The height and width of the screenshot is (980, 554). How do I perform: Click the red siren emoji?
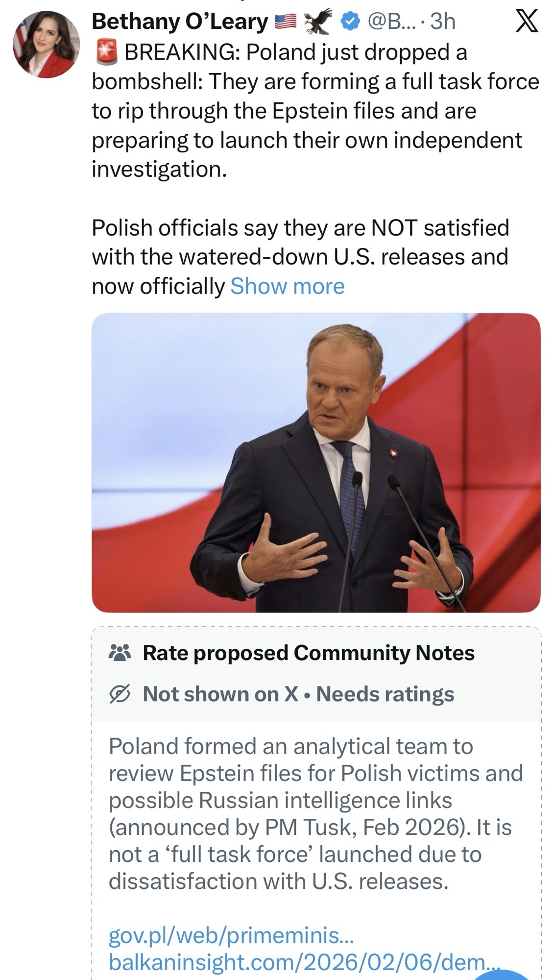[x=106, y=52]
